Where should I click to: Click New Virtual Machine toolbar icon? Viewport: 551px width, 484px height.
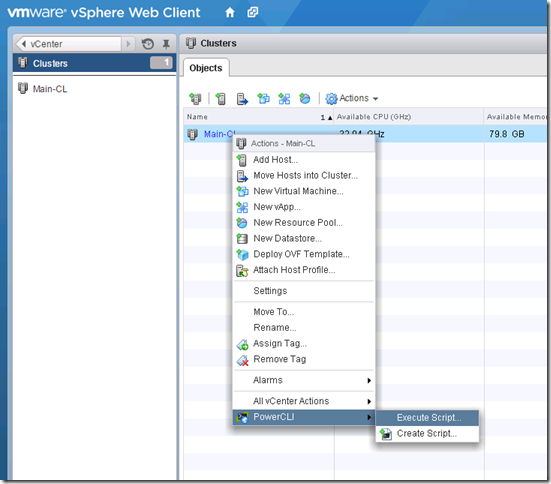[x=263, y=99]
